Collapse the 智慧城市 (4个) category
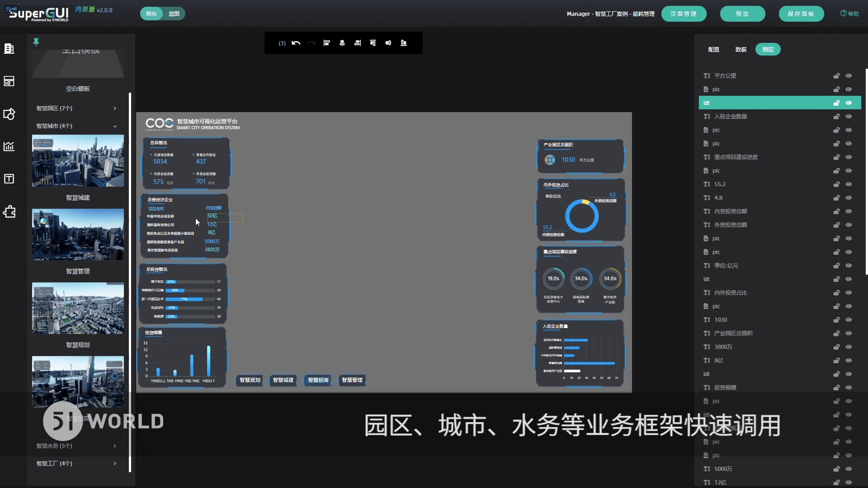 pyautogui.click(x=77, y=126)
